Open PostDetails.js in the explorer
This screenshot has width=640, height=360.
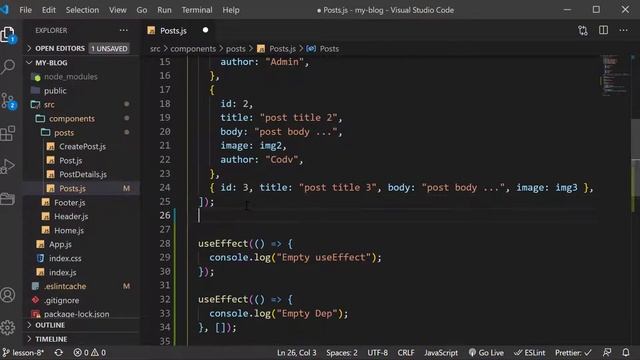point(82,175)
